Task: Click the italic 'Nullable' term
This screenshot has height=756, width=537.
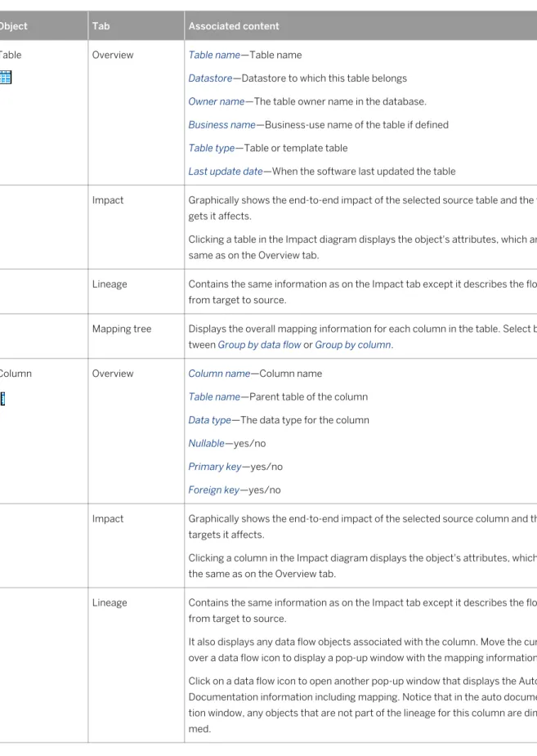Action: click(x=206, y=443)
